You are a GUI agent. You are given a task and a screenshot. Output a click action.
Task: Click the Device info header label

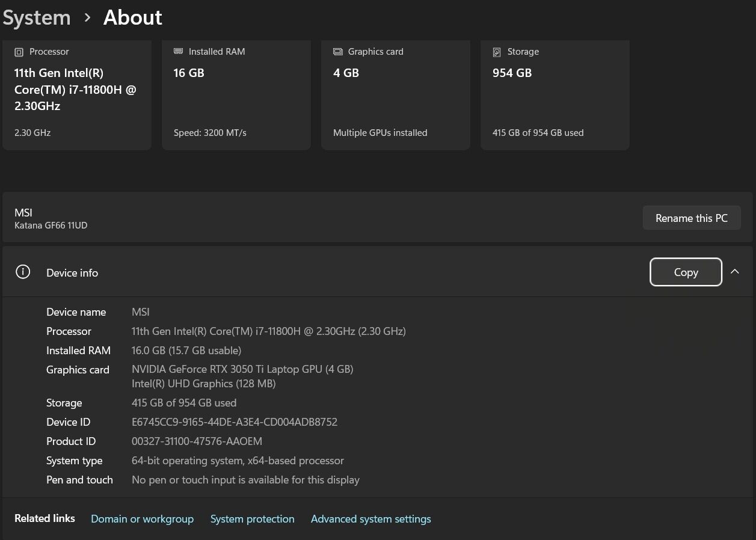pyautogui.click(x=72, y=272)
